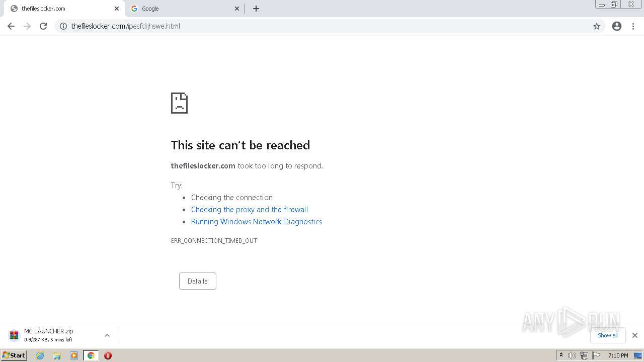
Task: Open Chrome's three-dot menu
Action: 633,26
